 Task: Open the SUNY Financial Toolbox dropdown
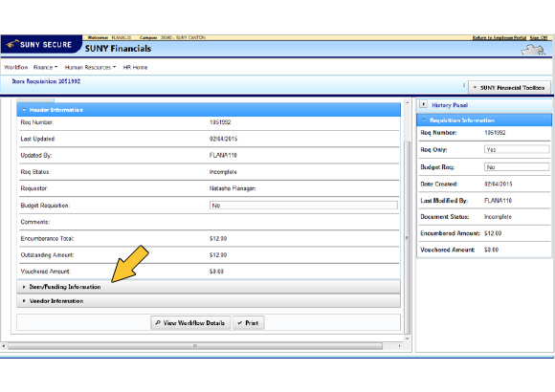point(509,87)
